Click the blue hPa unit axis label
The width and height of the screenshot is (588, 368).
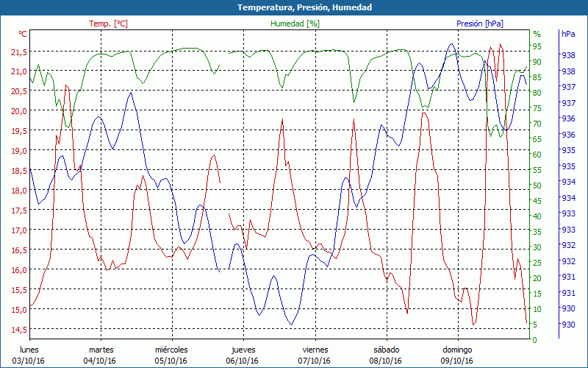[568, 34]
